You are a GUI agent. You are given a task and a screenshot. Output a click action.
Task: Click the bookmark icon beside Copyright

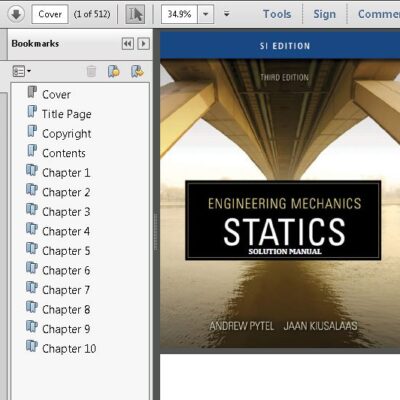[x=32, y=131]
